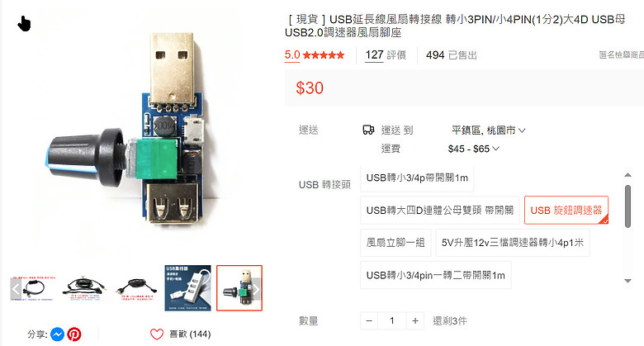Click the options list scrollbar down arrow
This screenshot has height=346, width=644.
tap(627, 281)
